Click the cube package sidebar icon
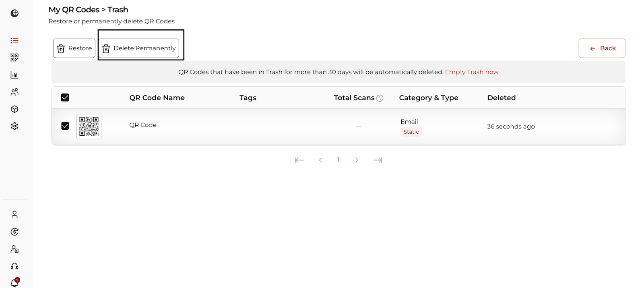644x288 pixels. pyautogui.click(x=14, y=109)
